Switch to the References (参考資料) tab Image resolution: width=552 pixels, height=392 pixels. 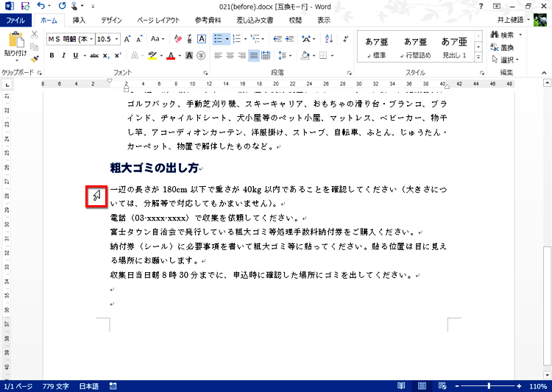208,20
